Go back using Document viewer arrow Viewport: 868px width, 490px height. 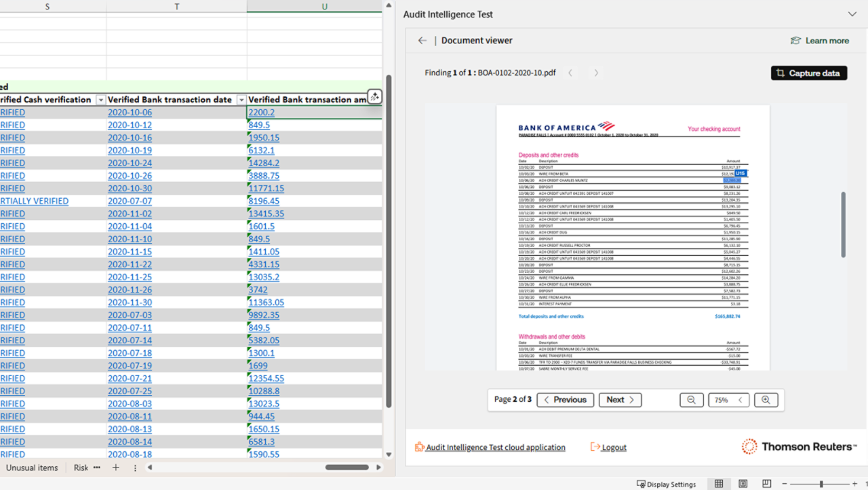[422, 41]
